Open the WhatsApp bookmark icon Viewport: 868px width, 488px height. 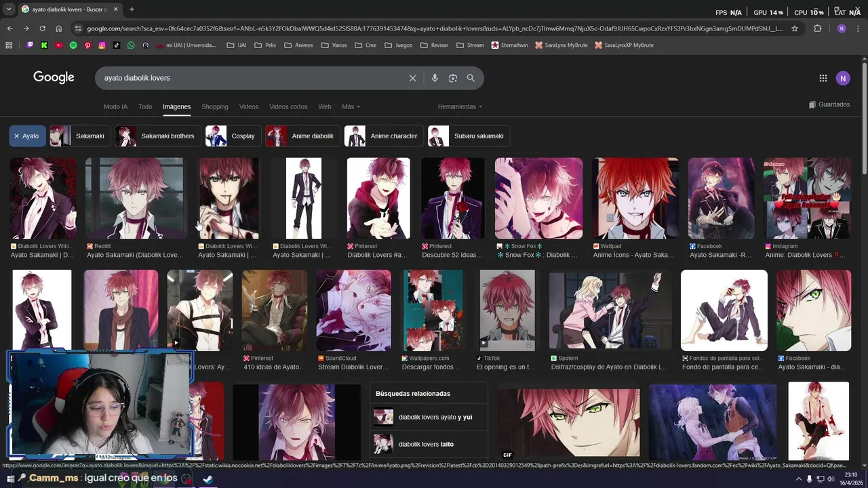[131, 45]
